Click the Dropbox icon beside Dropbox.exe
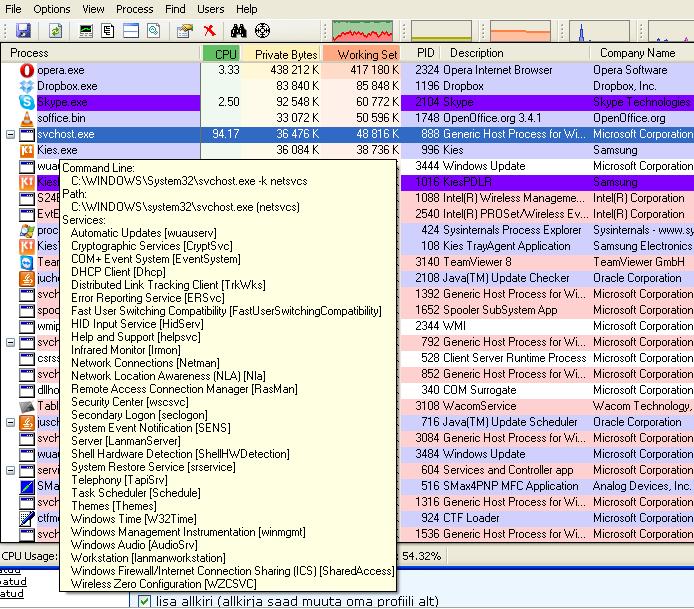 click(x=27, y=86)
